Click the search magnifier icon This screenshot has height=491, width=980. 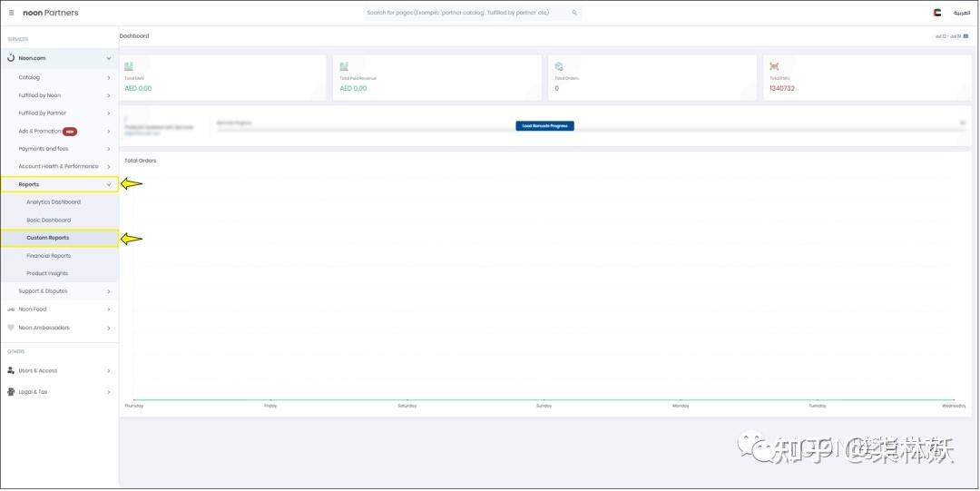tap(574, 13)
